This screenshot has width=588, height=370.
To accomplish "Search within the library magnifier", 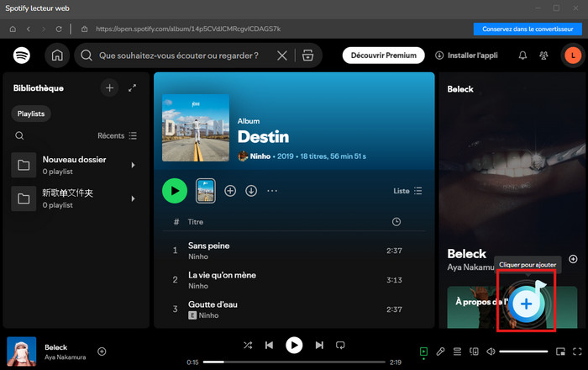I will (19, 135).
